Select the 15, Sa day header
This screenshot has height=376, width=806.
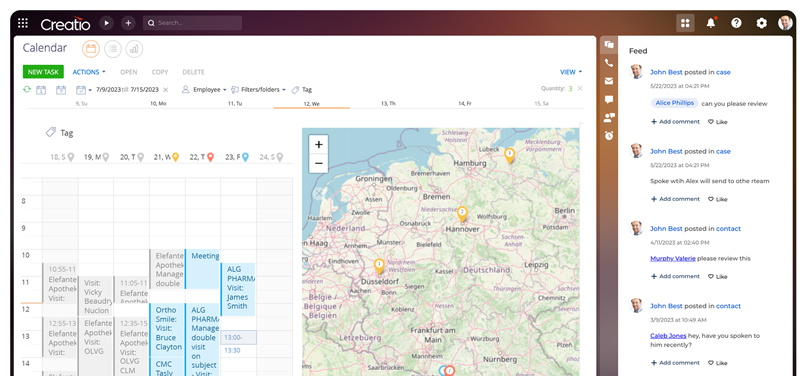coord(541,103)
